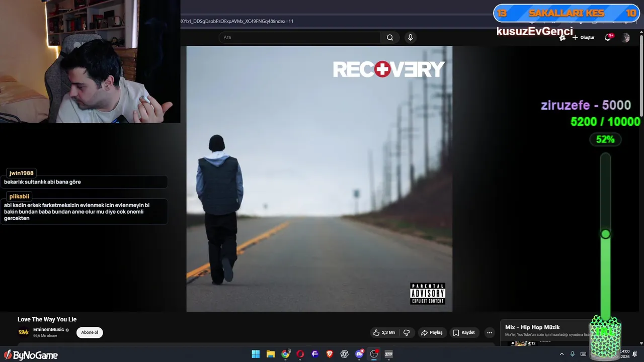644x362 pixels.
Task: Open Google Chrome from the taskbar
Action: pyautogui.click(x=285, y=354)
